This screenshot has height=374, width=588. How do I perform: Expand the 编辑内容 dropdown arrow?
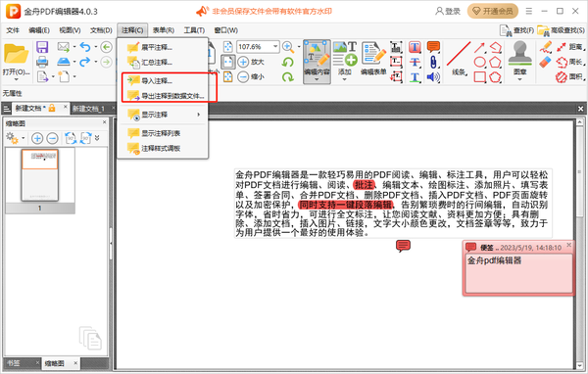317,79
